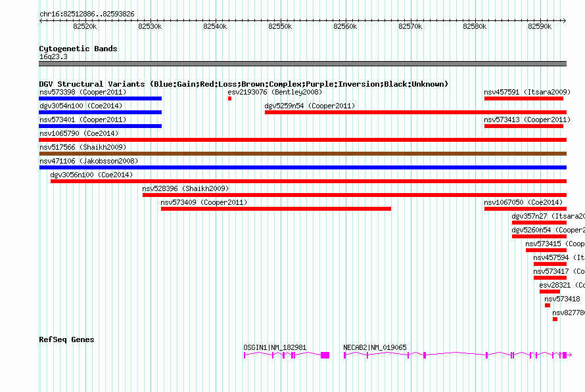585x392 pixels.
Task: Open the dgv3056n100 (Coe2014) variant bar
Action: point(308,181)
